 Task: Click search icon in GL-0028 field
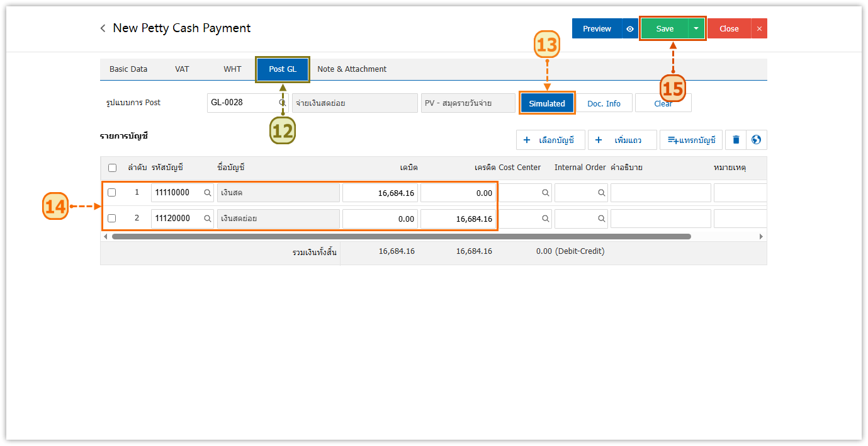pos(283,103)
